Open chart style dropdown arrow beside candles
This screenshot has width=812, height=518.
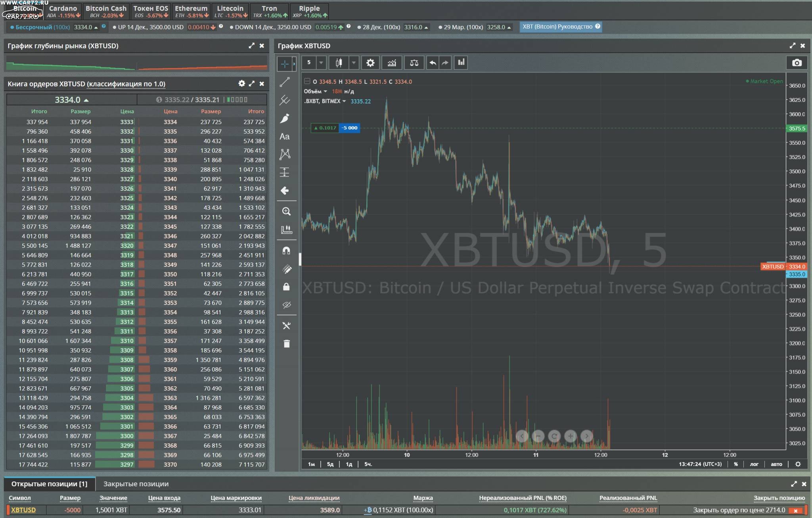[354, 63]
